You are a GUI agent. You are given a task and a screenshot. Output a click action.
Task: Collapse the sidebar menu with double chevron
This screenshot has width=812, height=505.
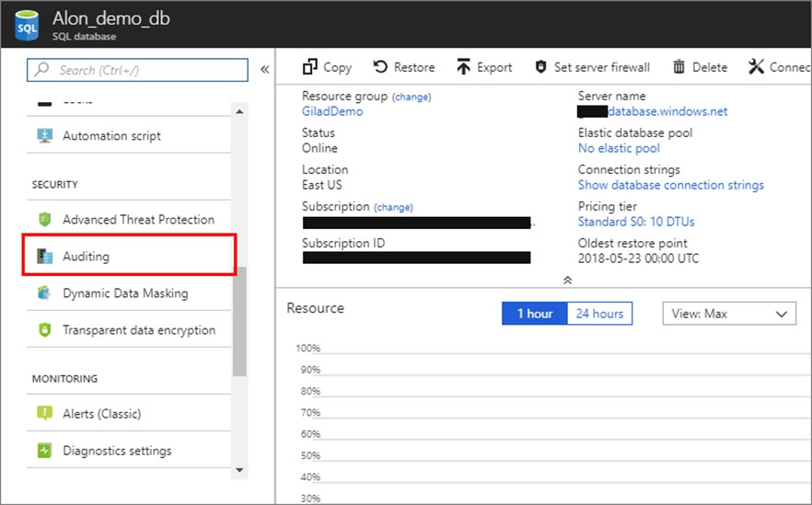(x=264, y=69)
